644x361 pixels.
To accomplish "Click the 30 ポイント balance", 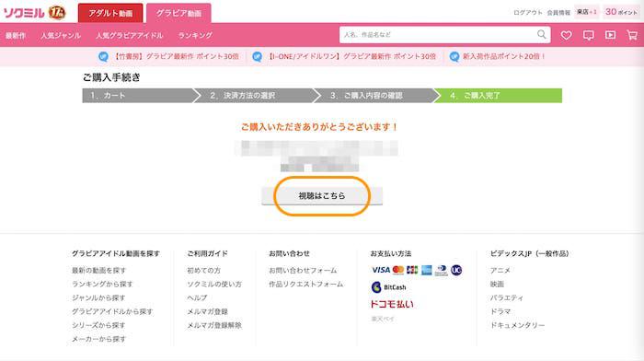I will click(x=621, y=12).
